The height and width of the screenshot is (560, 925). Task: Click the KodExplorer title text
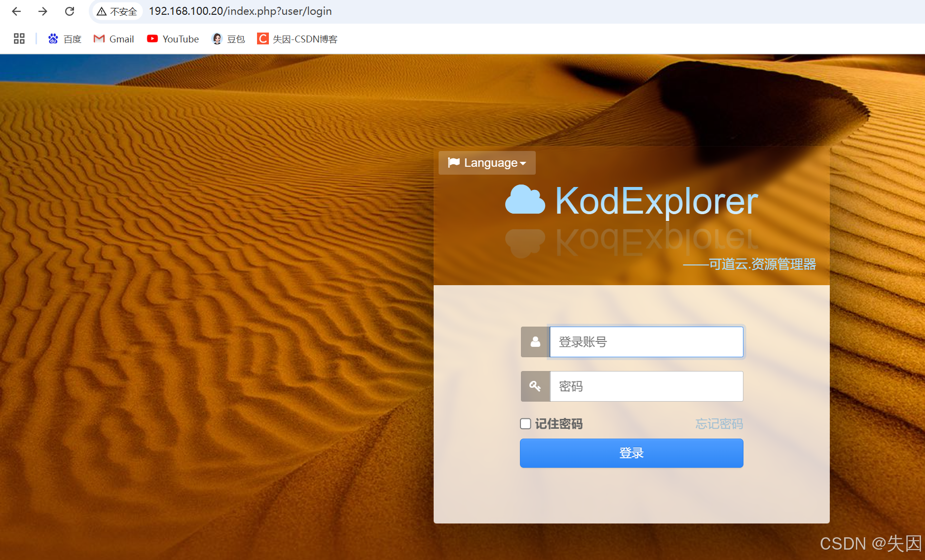tap(657, 201)
